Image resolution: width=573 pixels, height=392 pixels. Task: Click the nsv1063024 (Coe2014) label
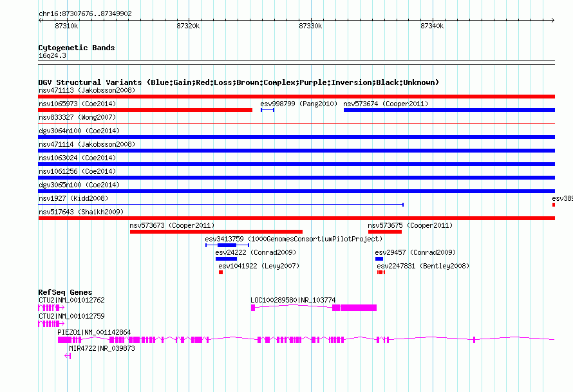(x=77, y=158)
